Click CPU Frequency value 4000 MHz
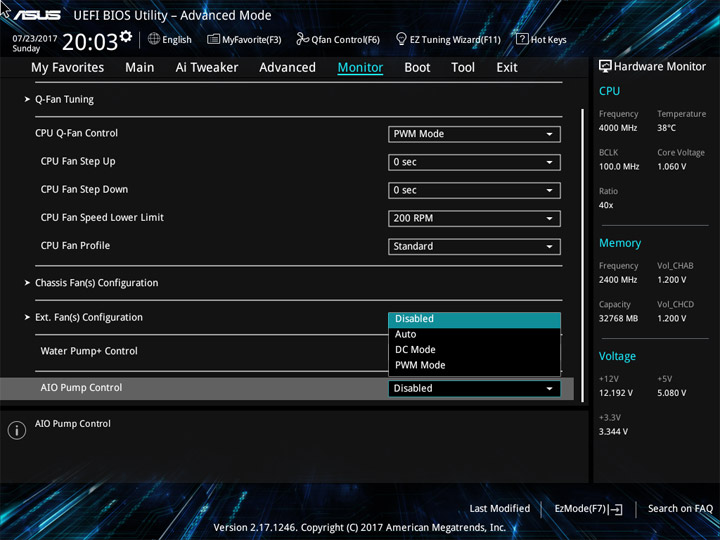720x540 pixels. tap(618, 128)
